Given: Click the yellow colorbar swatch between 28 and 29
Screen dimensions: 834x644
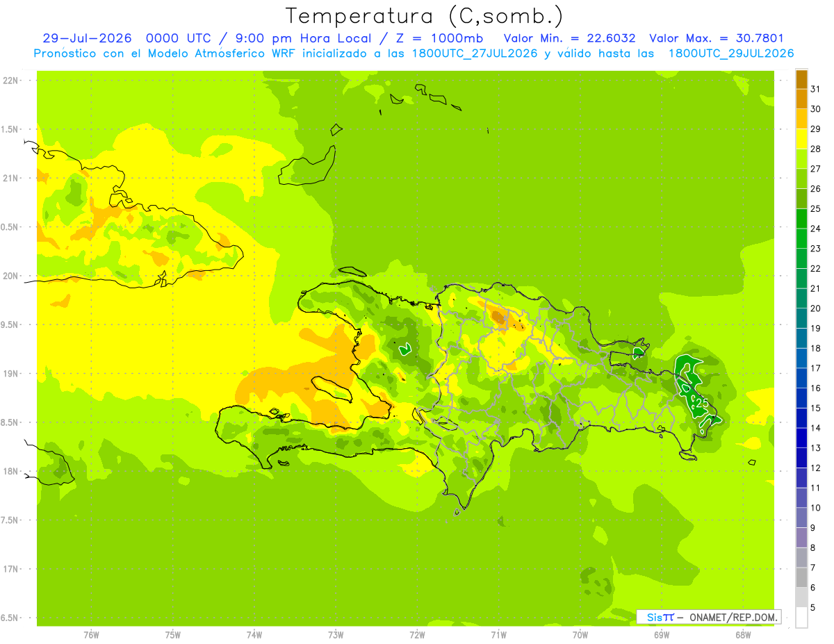Looking at the screenshot, I should coord(801,139).
